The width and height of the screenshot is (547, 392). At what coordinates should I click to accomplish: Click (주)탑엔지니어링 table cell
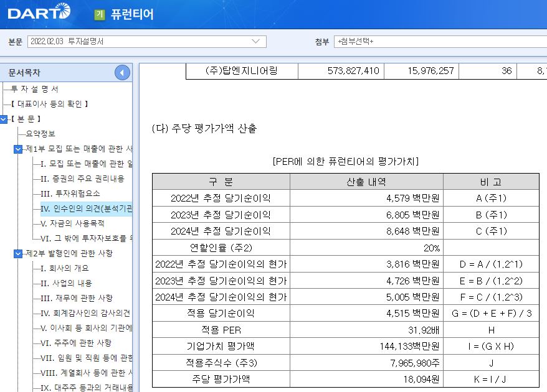[x=241, y=71]
